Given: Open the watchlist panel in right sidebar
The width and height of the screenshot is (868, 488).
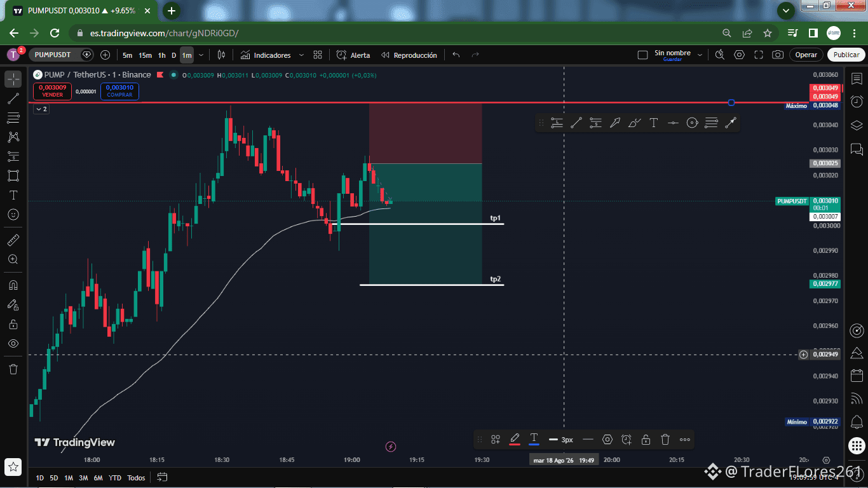Looking at the screenshot, I should 857,79.
